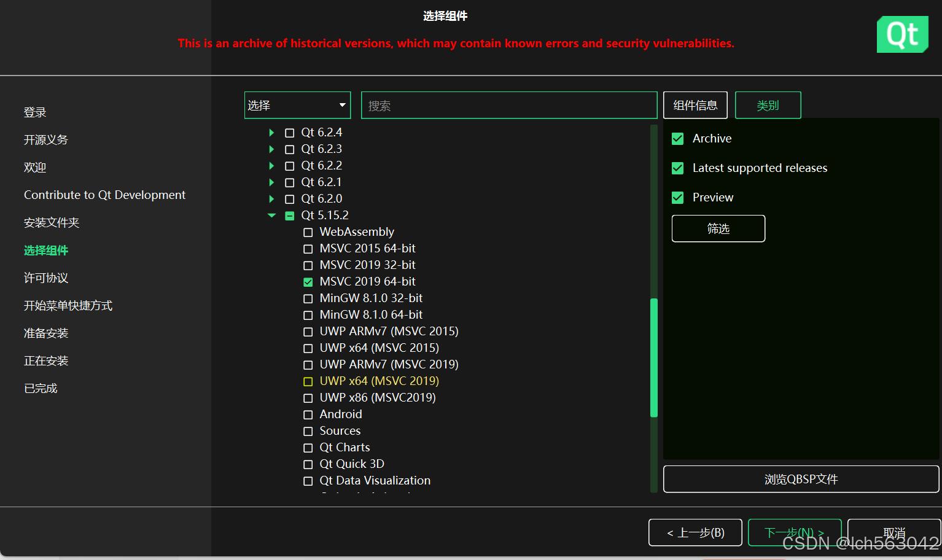This screenshot has width=942, height=560.
Task: Proceed with the 下一步(N) button
Action: coord(795,532)
